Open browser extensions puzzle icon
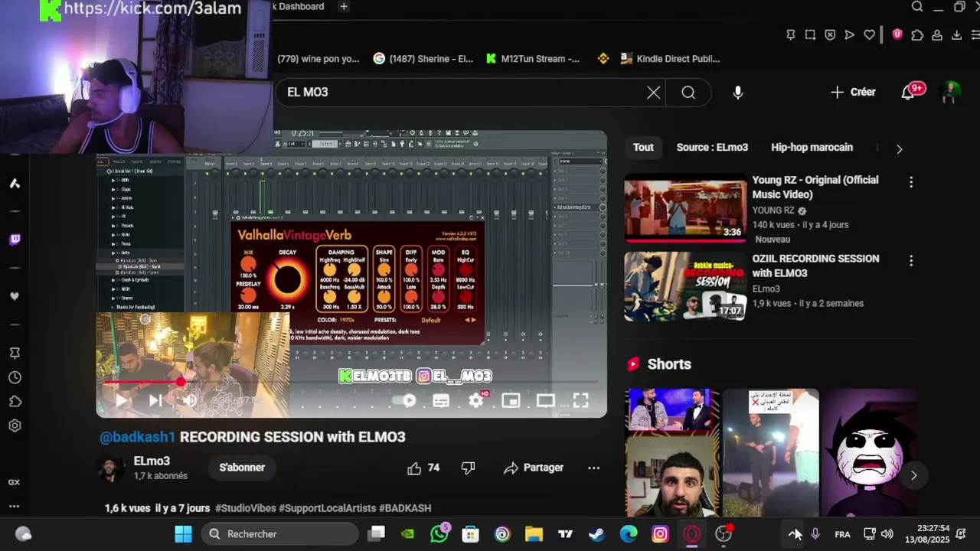Screen dimensions: 980x551 point(917,35)
